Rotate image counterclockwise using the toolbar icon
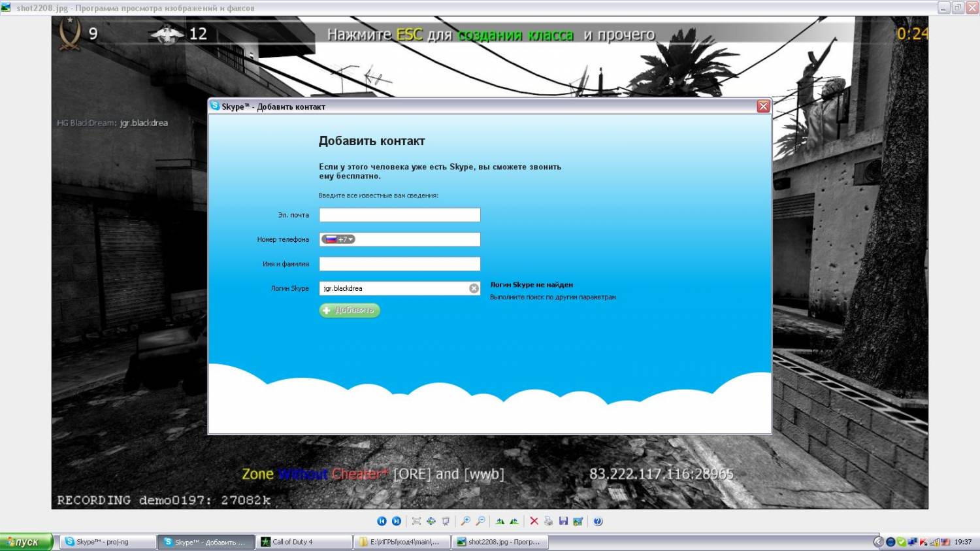Image resolution: width=980 pixels, height=551 pixels. click(x=514, y=521)
